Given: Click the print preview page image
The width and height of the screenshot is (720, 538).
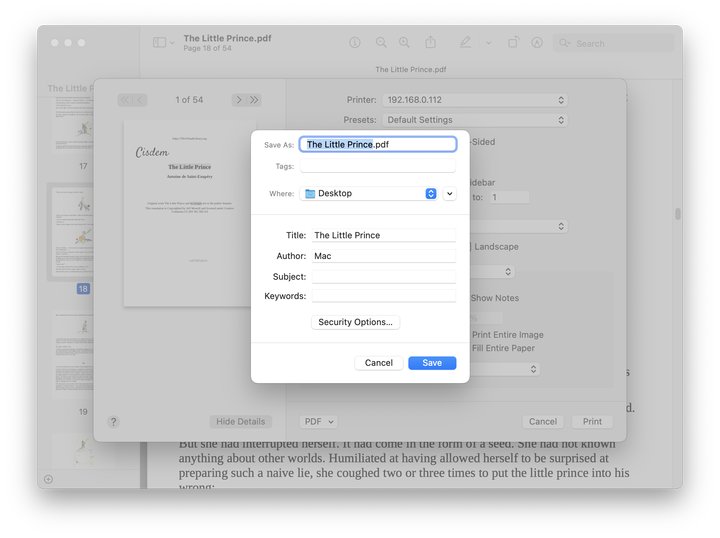Looking at the screenshot, I should pos(187,213).
